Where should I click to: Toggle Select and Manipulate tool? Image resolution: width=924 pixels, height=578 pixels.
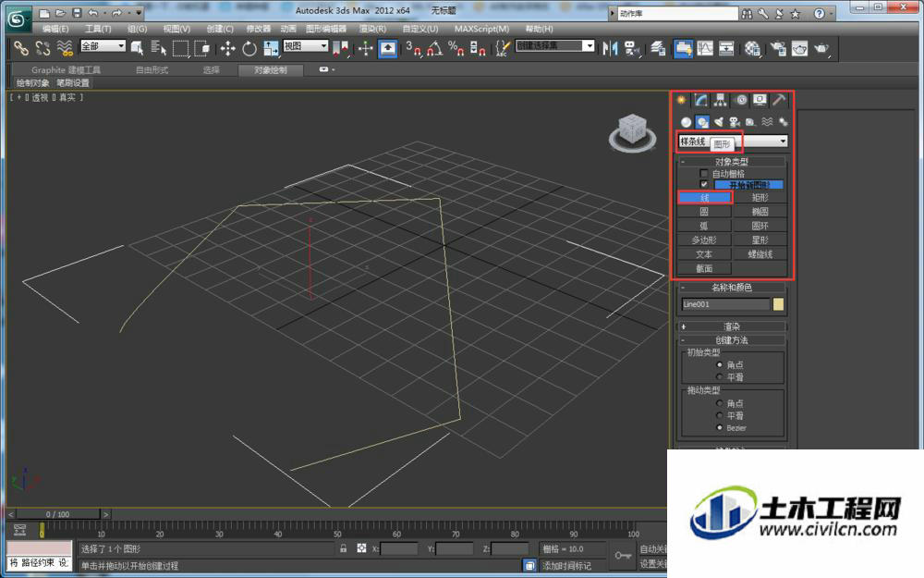[x=365, y=48]
